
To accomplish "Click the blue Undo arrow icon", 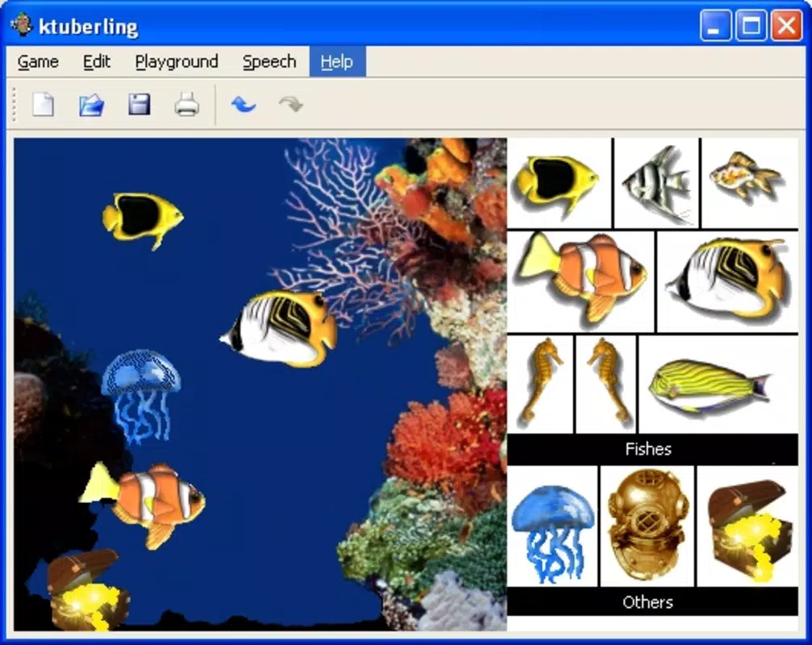I will 244,105.
